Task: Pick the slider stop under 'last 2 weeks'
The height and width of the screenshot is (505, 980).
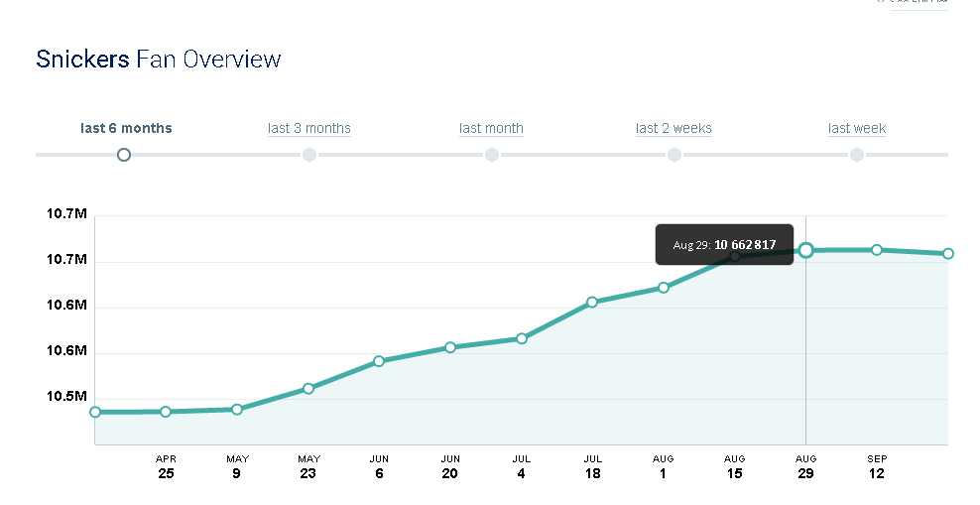Action: pyautogui.click(x=674, y=155)
